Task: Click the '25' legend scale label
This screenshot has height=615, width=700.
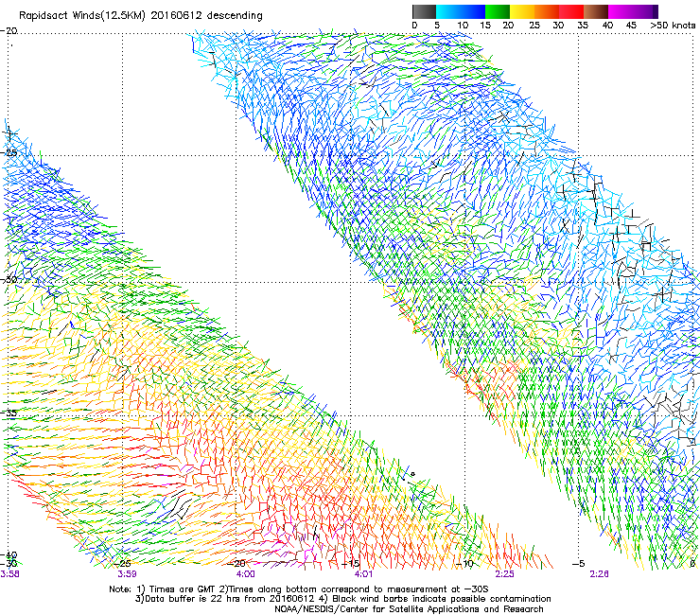Action: coord(534,26)
